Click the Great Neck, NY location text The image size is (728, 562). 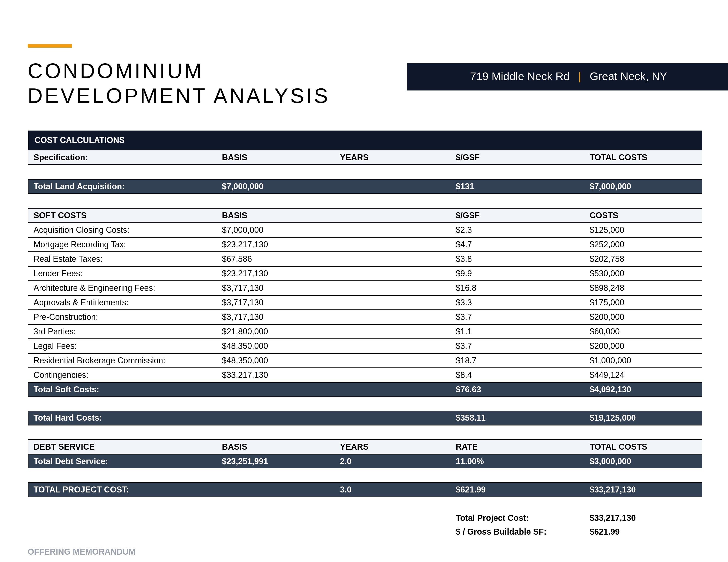628,76
